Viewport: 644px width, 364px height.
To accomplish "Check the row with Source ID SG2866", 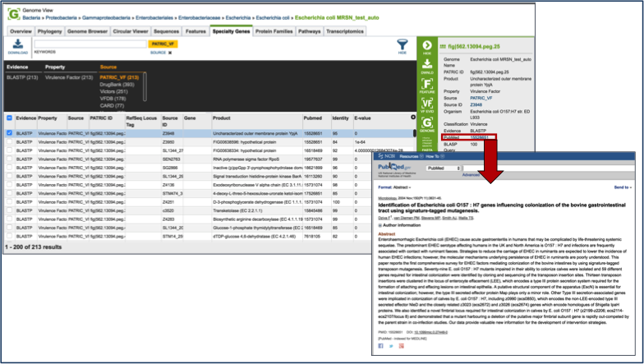I will (10, 168).
